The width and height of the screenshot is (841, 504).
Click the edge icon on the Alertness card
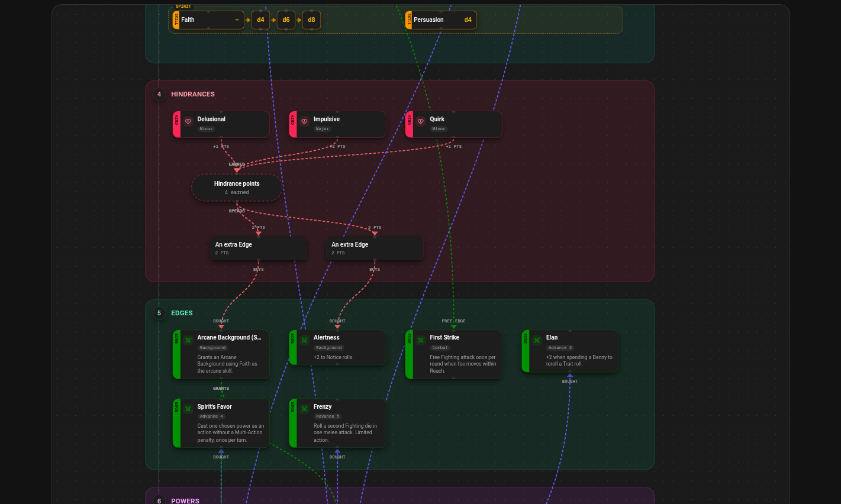coord(304,340)
